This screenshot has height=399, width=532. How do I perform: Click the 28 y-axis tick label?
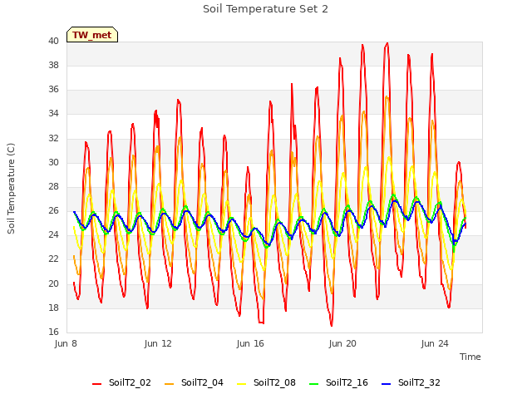point(53,186)
